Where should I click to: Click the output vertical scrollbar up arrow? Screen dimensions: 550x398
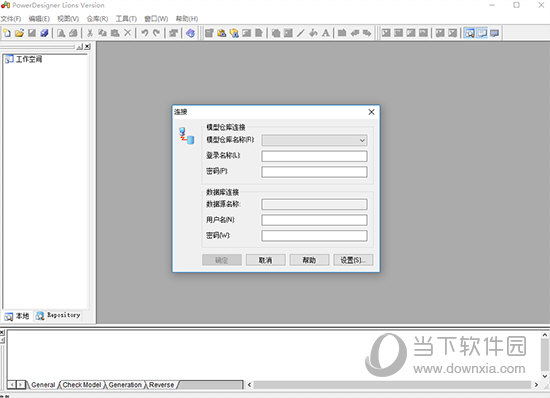click(545, 335)
